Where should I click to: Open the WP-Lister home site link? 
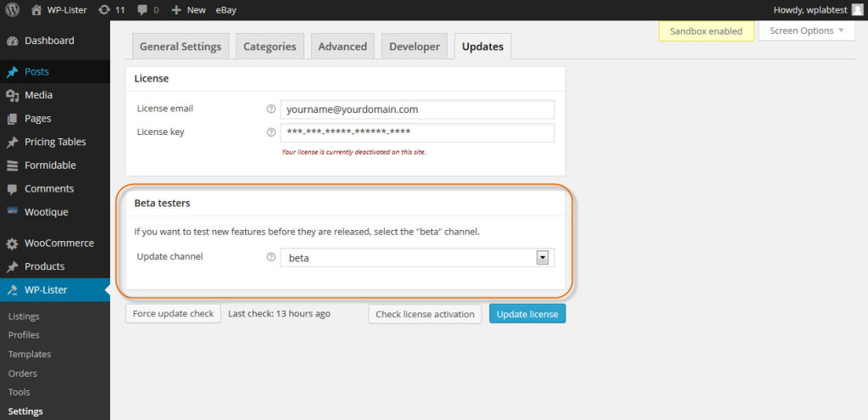coord(59,9)
